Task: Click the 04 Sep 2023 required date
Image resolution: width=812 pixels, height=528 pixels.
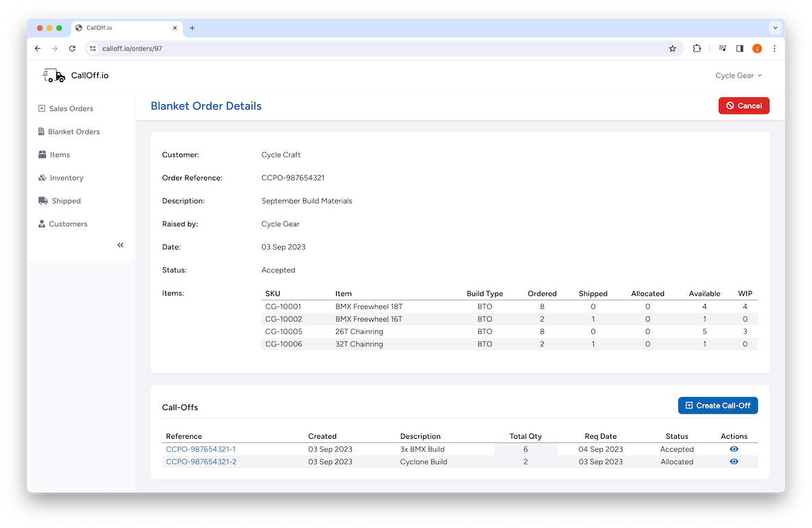Action: point(601,449)
